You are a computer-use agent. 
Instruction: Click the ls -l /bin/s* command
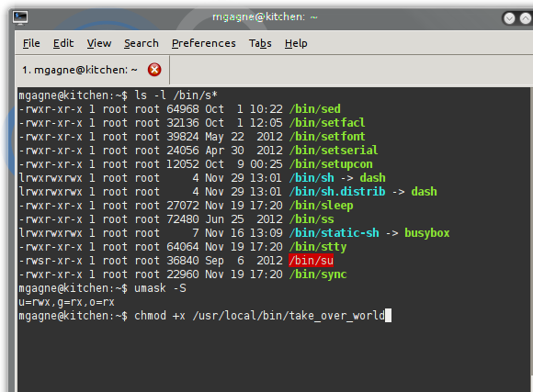(176, 95)
